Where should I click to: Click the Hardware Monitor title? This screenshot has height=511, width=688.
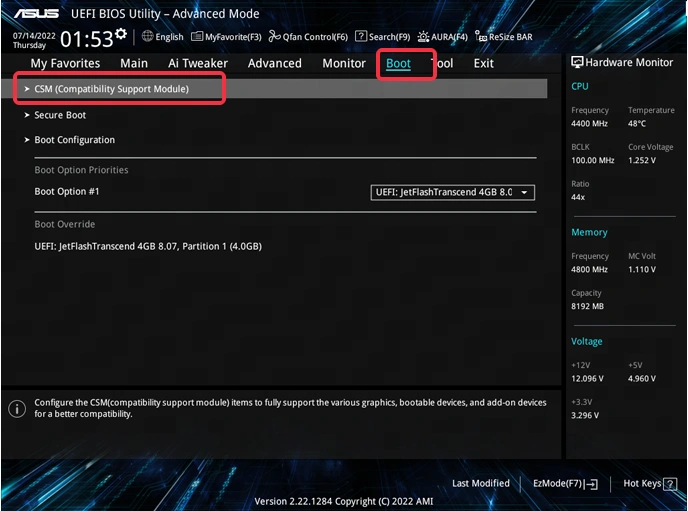tap(629, 63)
